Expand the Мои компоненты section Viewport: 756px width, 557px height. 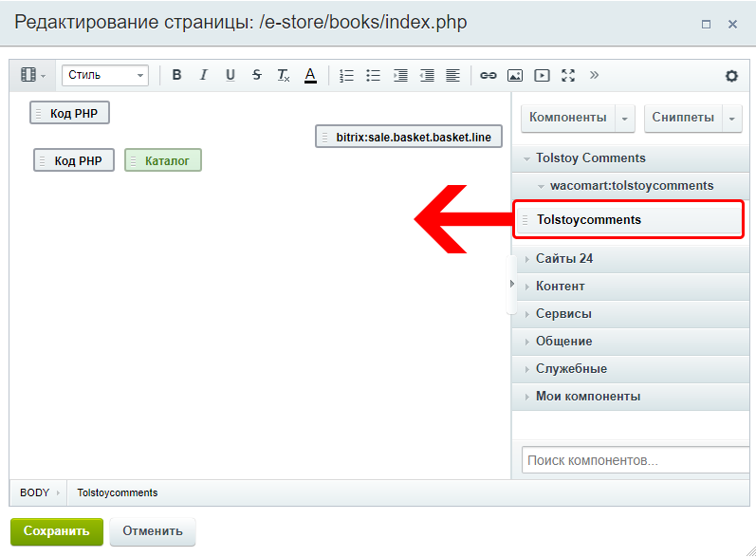coord(630,397)
